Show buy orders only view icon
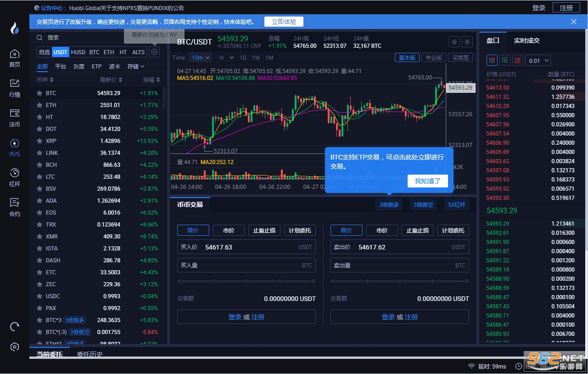Screen dimensions: 588x374 pyautogui.click(x=505, y=60)
